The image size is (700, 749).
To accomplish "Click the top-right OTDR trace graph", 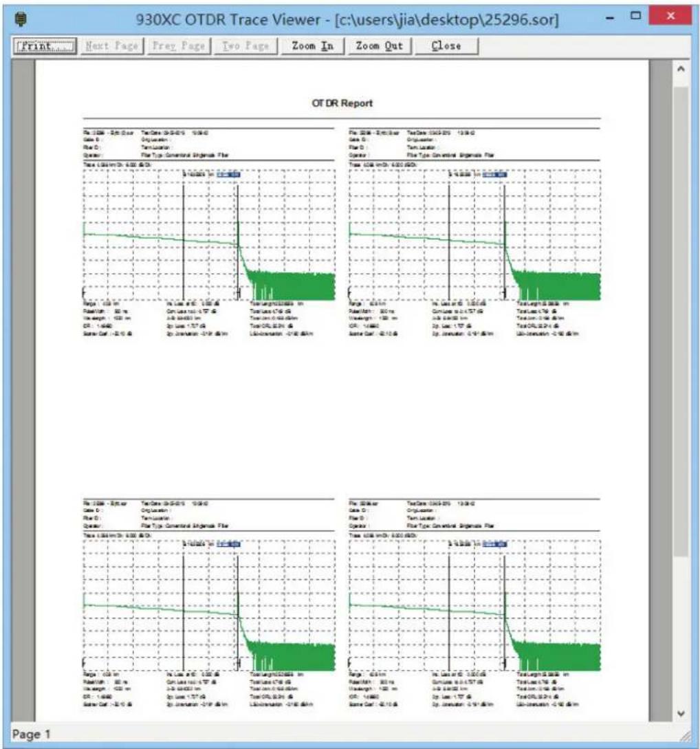I will [474, 235].
